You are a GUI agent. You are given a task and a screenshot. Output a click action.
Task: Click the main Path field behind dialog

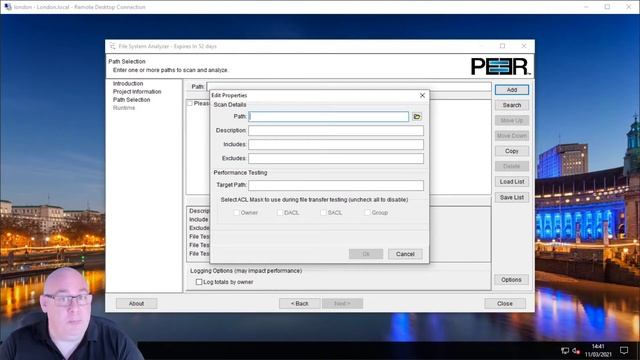coord(349,86)
